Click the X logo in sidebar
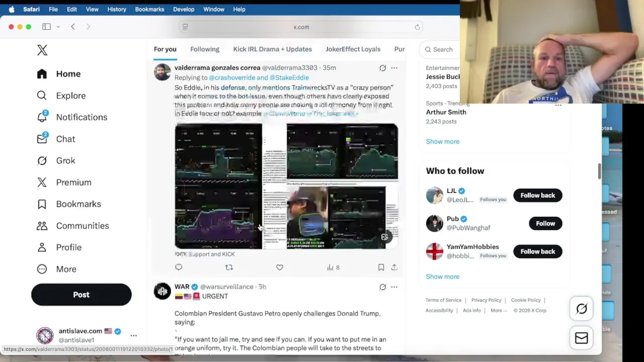Image resolution: width=644 pixels, height=362 pixels. (x=42, y=50)
